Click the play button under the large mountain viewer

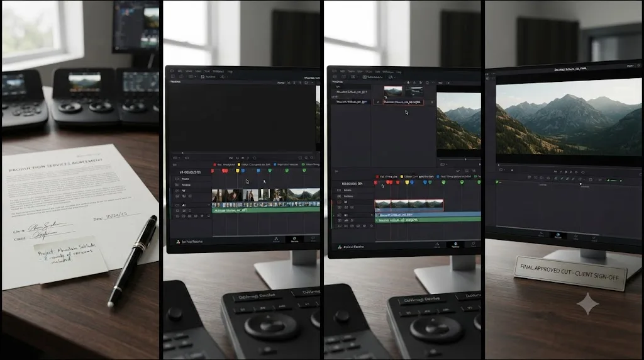(567, 172)
